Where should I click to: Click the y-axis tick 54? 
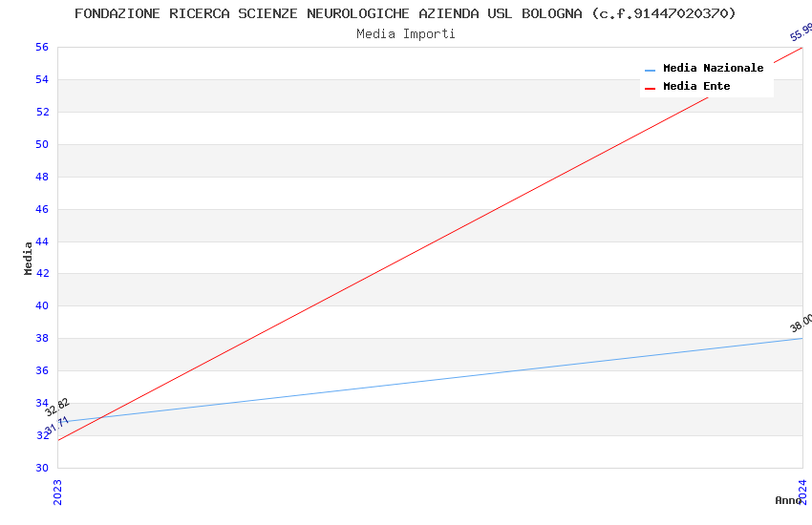(x=42, y=79)
